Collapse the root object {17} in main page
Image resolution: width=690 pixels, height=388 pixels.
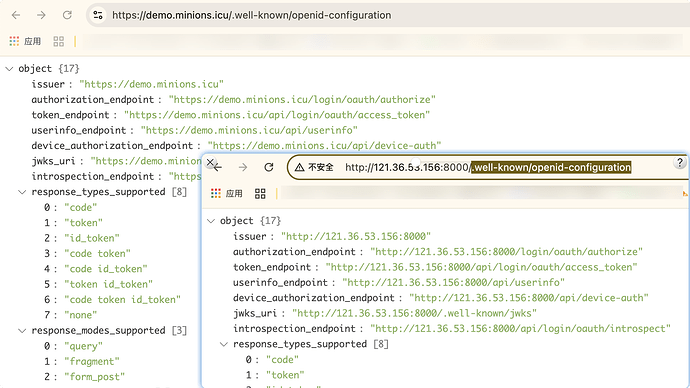tap(9, 69)
